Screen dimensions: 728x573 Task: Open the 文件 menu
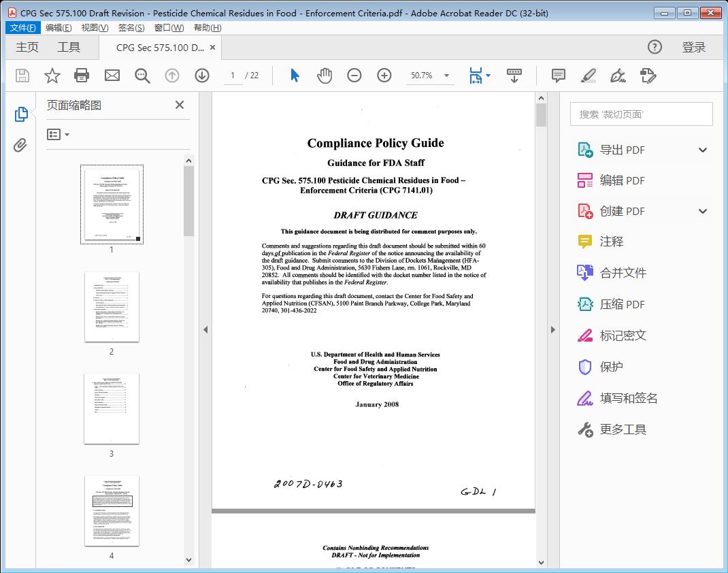click(x=23, y=27)
